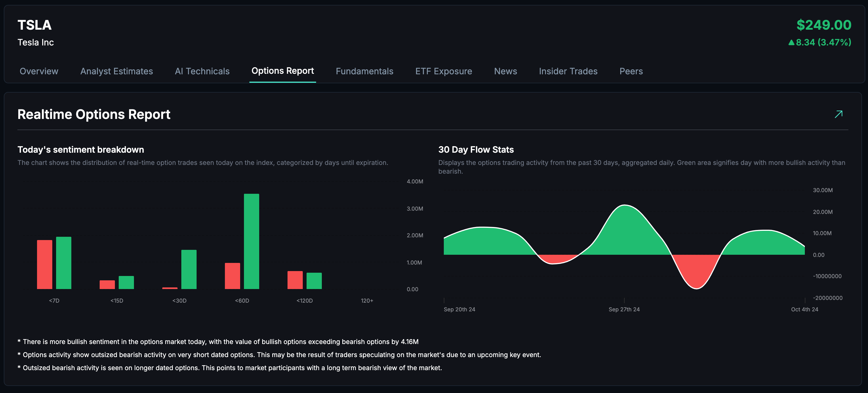Viewport: 868px width, 393px height.
Task: Click the <15D axis label
Action: [117, 301]
